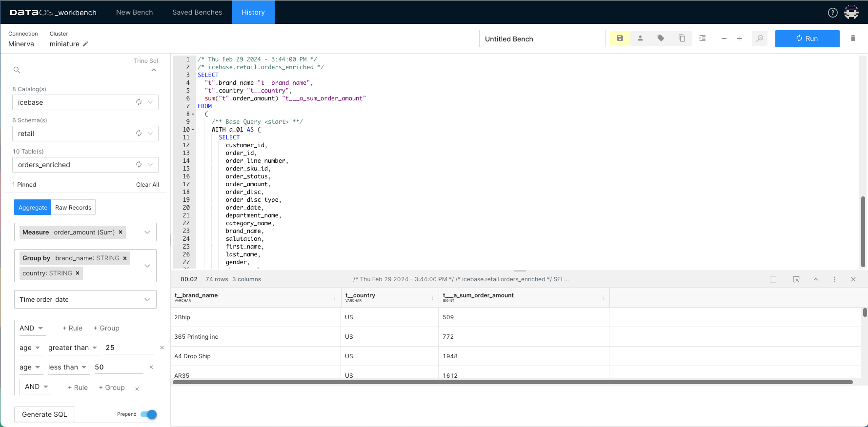The image size is (868, 427).
Task: Collapse the sidebar section chevron
Action: [x=154, y=70]
